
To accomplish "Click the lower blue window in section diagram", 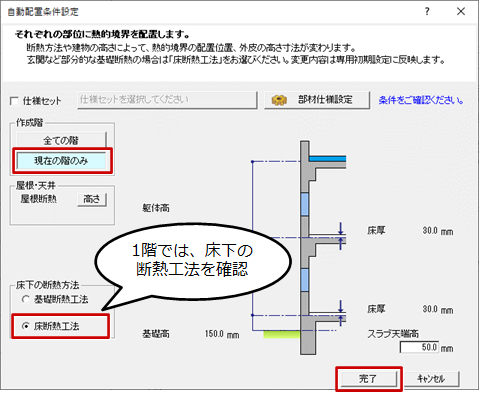I will pyautogui.click(x=305, y=280).
